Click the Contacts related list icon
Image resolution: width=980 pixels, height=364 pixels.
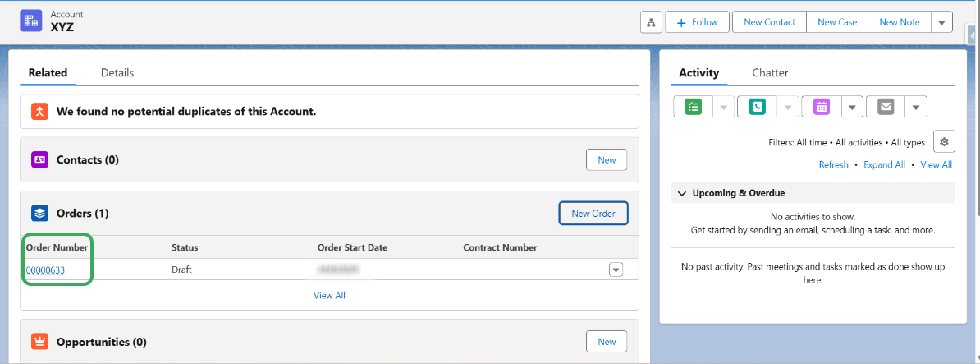pyautogui.click(x=40, y=160)
